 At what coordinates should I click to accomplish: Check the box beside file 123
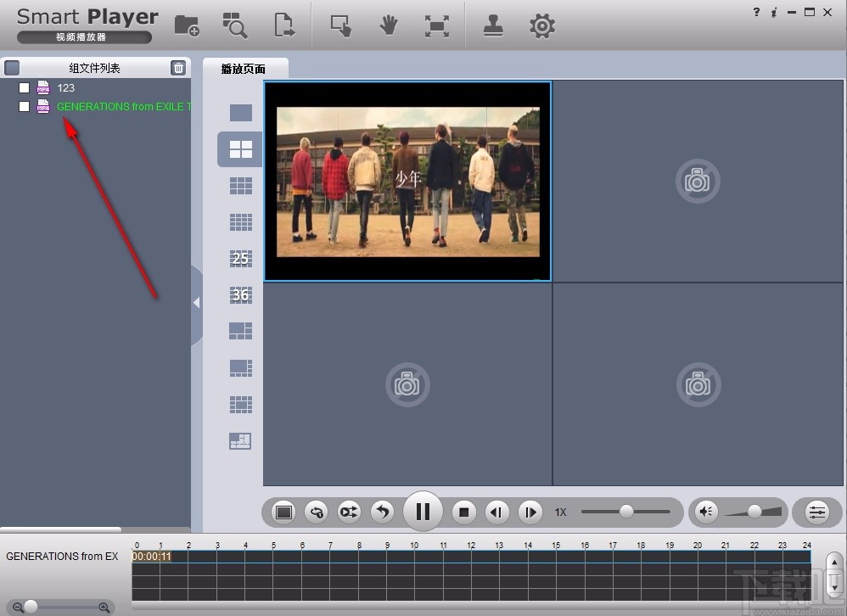pyautogui.click(x=25, y=87)
